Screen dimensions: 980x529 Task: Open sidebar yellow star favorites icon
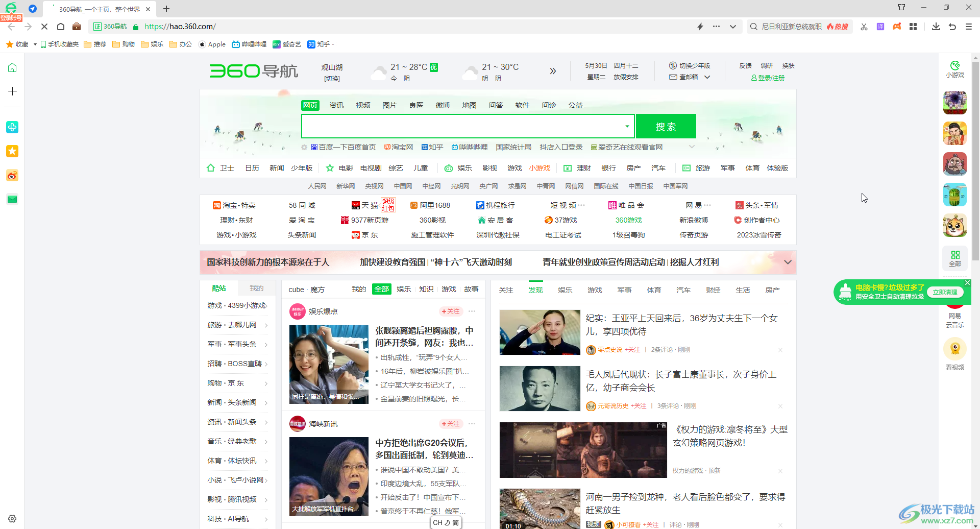pyautogui.click(x=12, y=151)
